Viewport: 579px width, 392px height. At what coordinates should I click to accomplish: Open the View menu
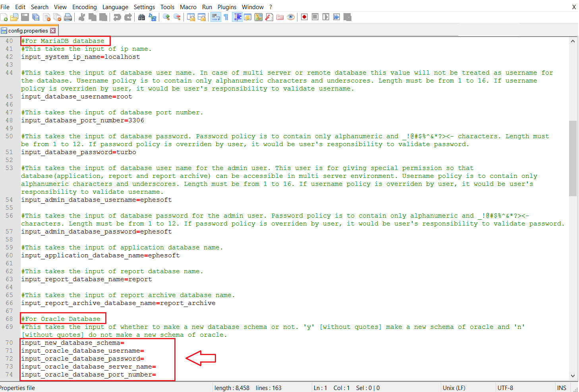coord(60,7)
